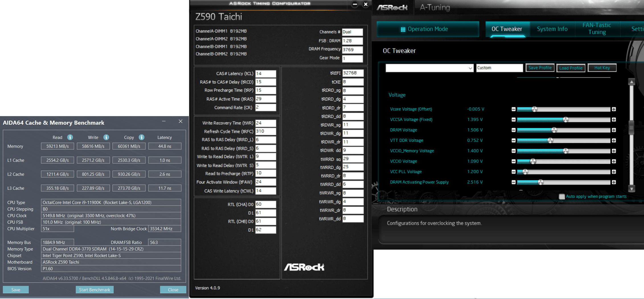Screen dimensions: 644x299
Task: Open FAN-Tastic Tuning tab
Action: [x=597, y=29]
